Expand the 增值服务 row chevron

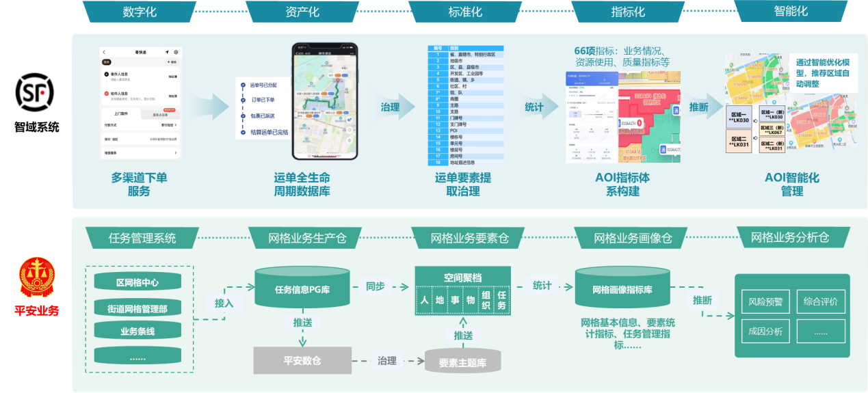coord(176,153)
